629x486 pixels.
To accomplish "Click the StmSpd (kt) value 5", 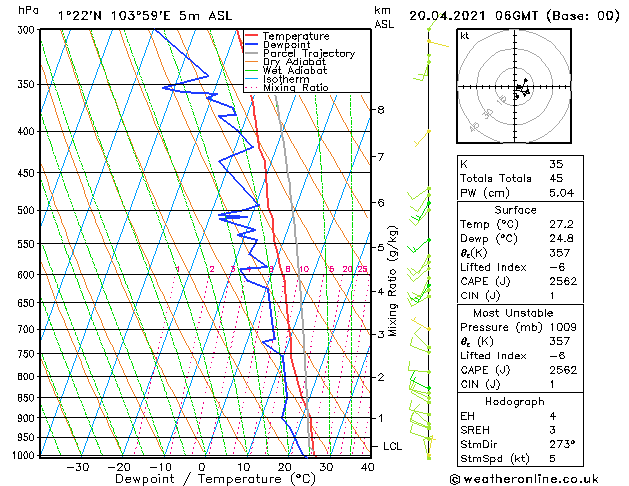I will [x=552, y=459].
